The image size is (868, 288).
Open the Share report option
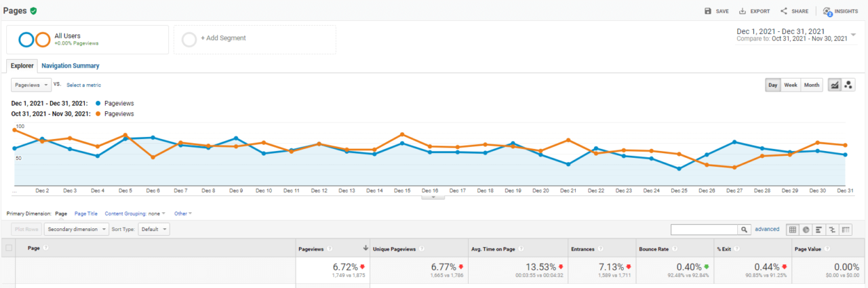(784, 12)
